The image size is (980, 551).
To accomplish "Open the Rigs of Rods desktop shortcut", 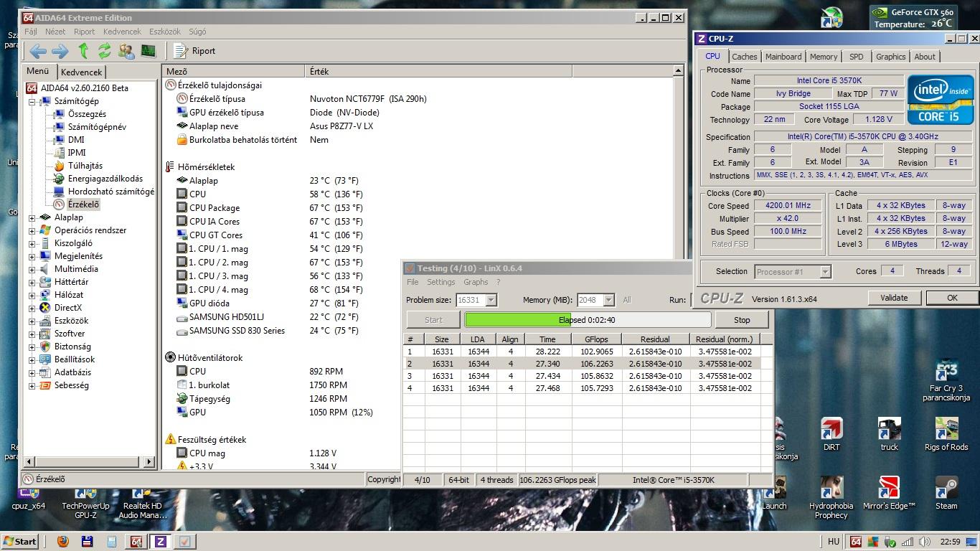I will point(946,435).
